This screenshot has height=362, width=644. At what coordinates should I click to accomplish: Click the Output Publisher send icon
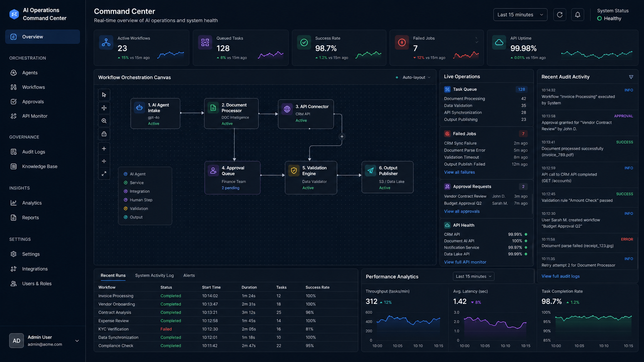coord(371,171)
